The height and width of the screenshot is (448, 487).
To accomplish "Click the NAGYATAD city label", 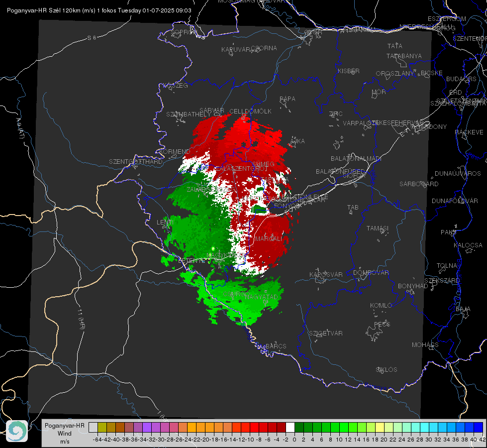I will [261, 297].
